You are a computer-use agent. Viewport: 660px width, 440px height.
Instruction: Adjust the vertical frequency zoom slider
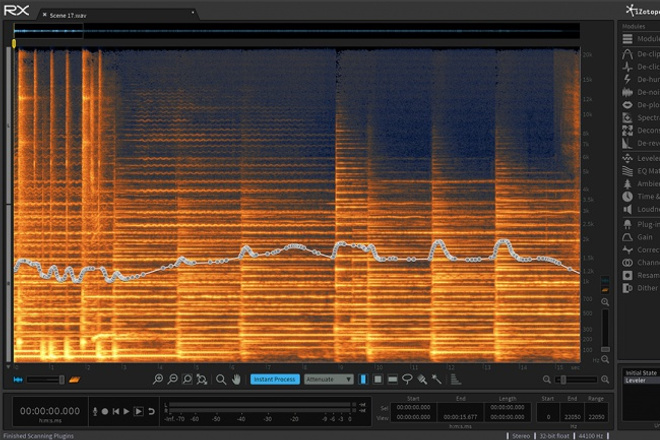click(605, 330)
